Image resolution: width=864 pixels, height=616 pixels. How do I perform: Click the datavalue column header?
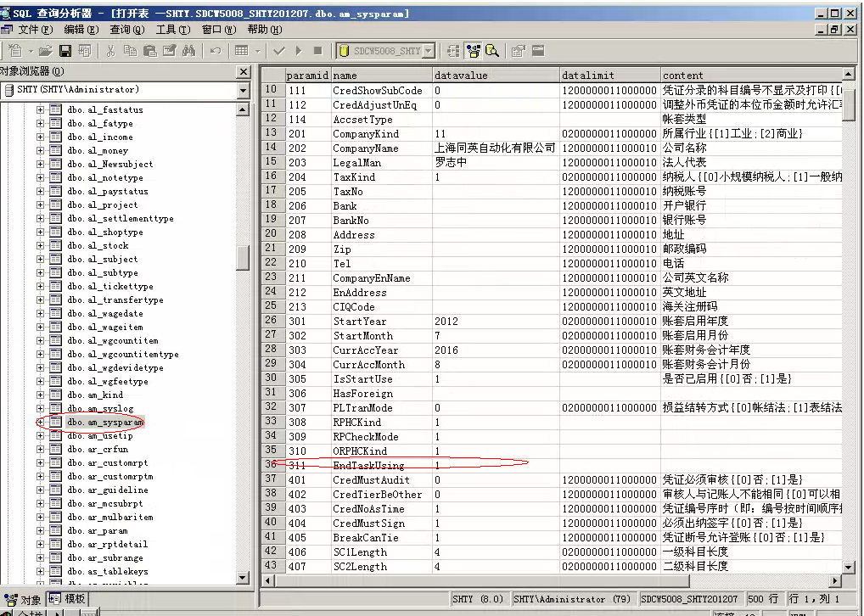pyautogui.click(x=495, y=76)
